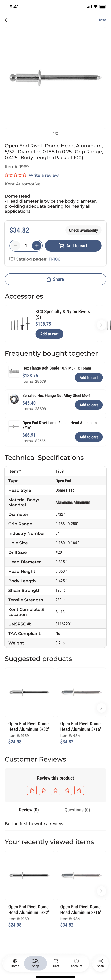Open the Home tab icon
Screen dimensions: 111x980
pyautogui.click(x=15, y=963)
